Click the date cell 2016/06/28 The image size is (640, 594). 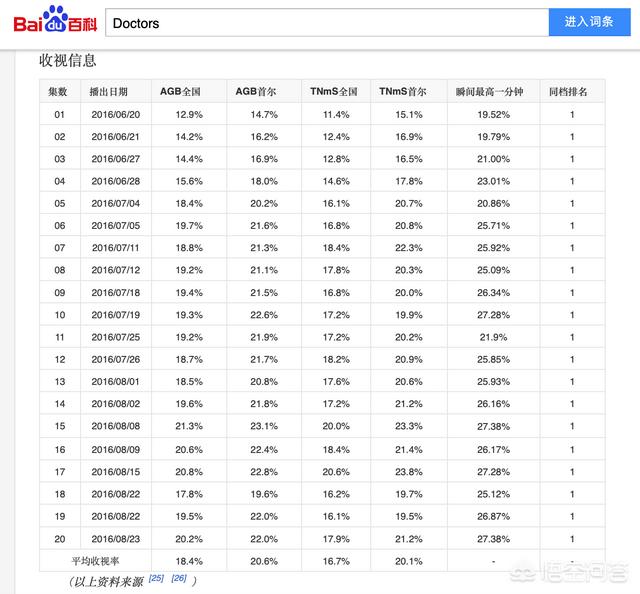click(x=116, y=181)
